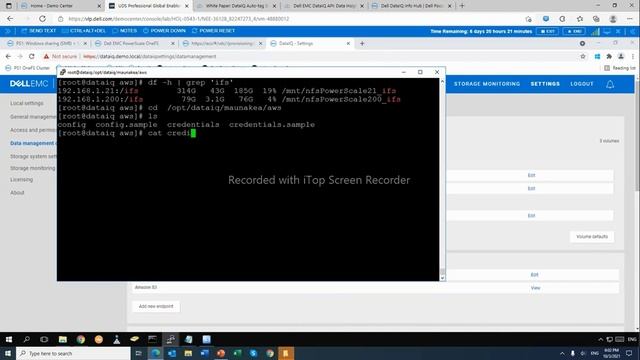Click the Add new endpoint button
The height and width of the screenshot is (360, 640).
click(156, 307)
